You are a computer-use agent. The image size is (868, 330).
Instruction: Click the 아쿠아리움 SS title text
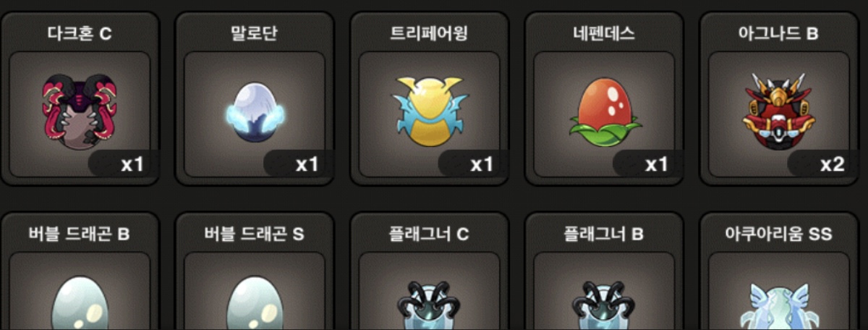pyautogui.click(x=779, y=234)
